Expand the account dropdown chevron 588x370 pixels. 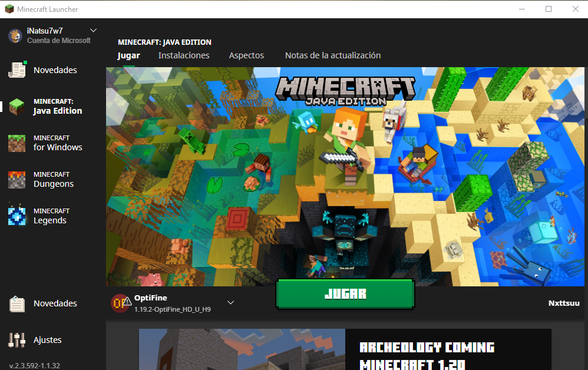[x=93, y=30]
